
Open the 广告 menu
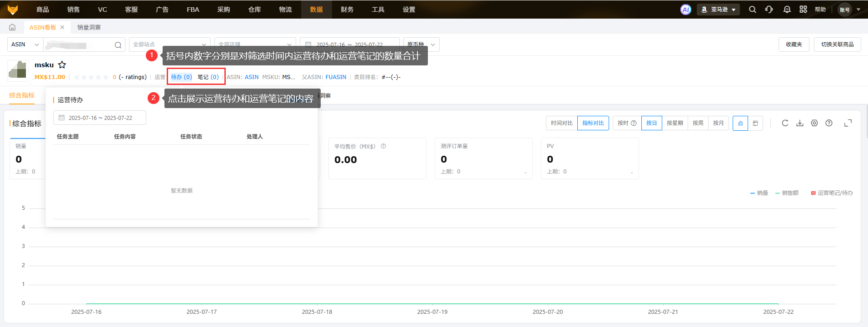coord(162,10)
